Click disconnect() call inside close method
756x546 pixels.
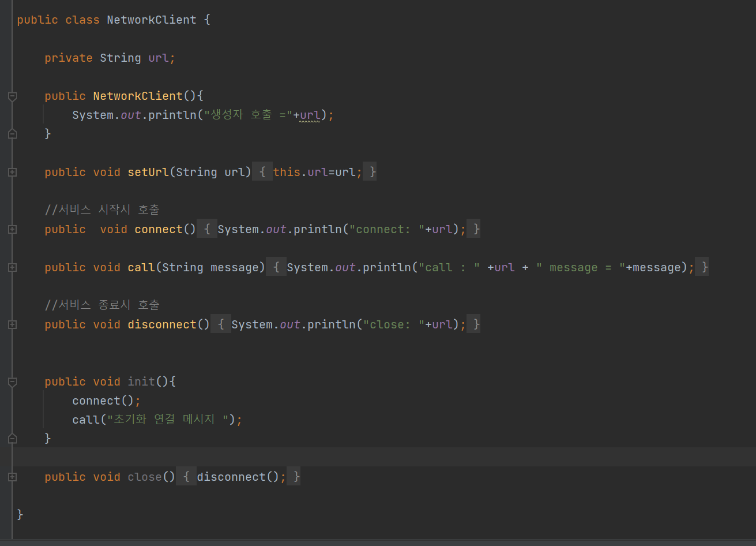coord(238,477)
